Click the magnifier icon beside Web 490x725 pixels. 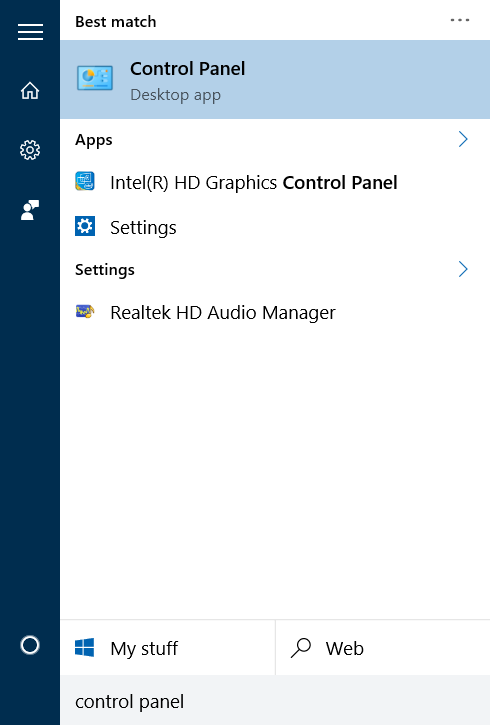[x=301, y=647]
